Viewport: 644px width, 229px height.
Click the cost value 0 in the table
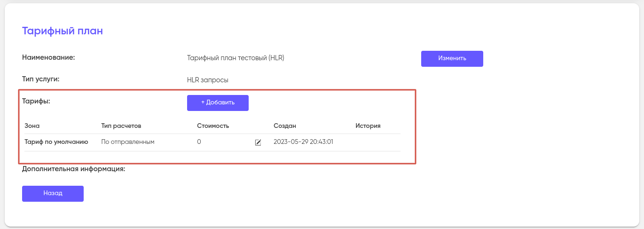199,142
